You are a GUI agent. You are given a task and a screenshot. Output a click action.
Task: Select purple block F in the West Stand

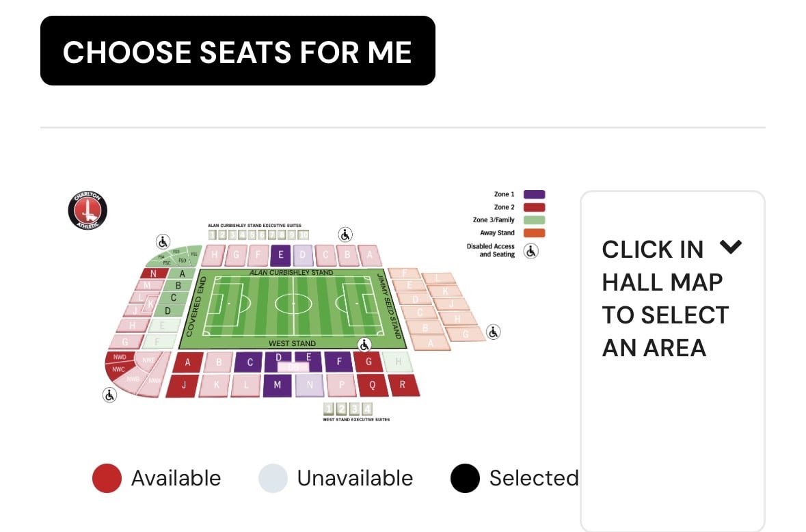(339, 362)
